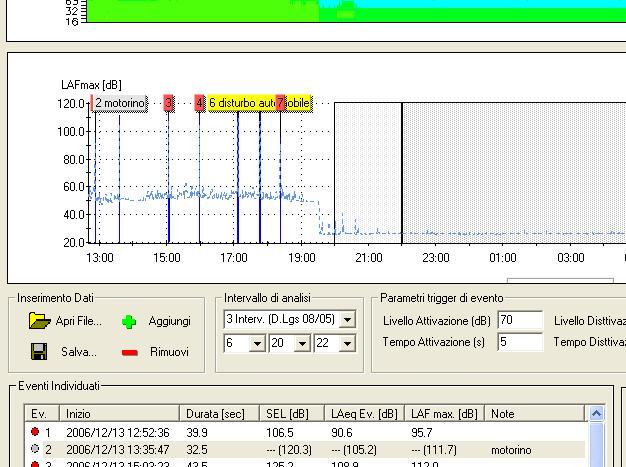The height and width of the screenshot is (467, 626).
Task: Select the row starting 2006/12/13 12:52:36
Action: 305,433
